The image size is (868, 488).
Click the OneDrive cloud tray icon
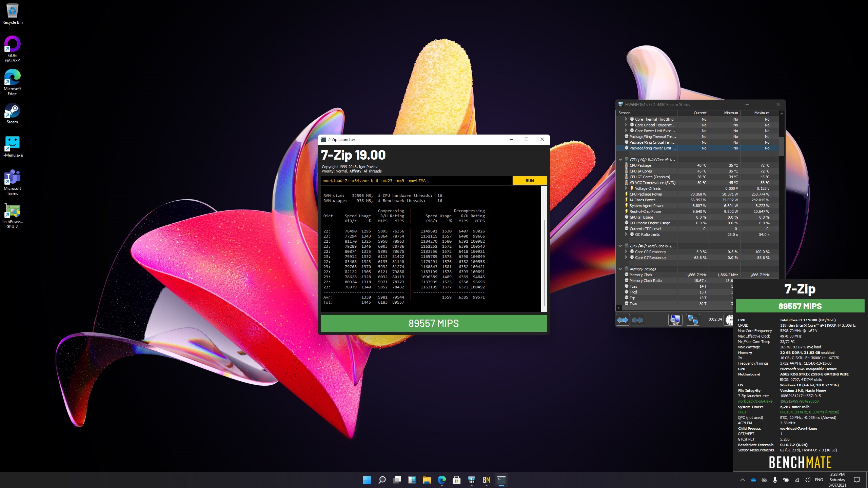pyautogui.click(x=753, y=480)
